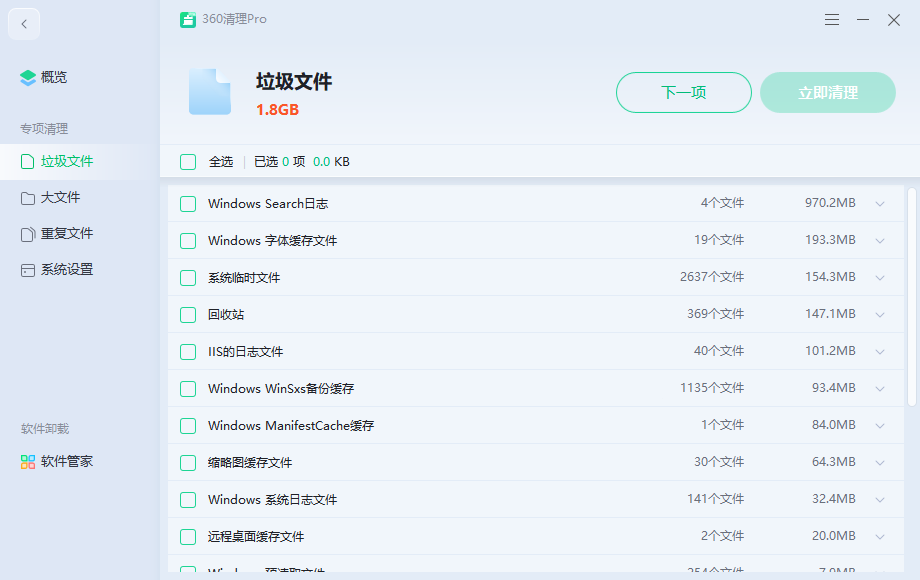Click the 大文件 folder icon
The image size is (920, 580).
[28, 198]
